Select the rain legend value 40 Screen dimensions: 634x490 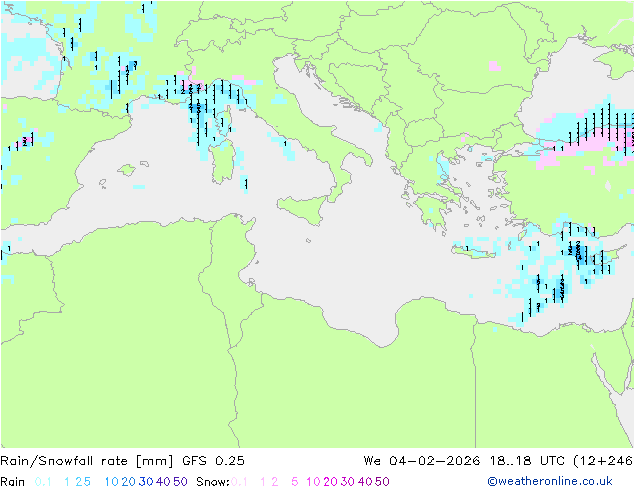tap(163, 482)
